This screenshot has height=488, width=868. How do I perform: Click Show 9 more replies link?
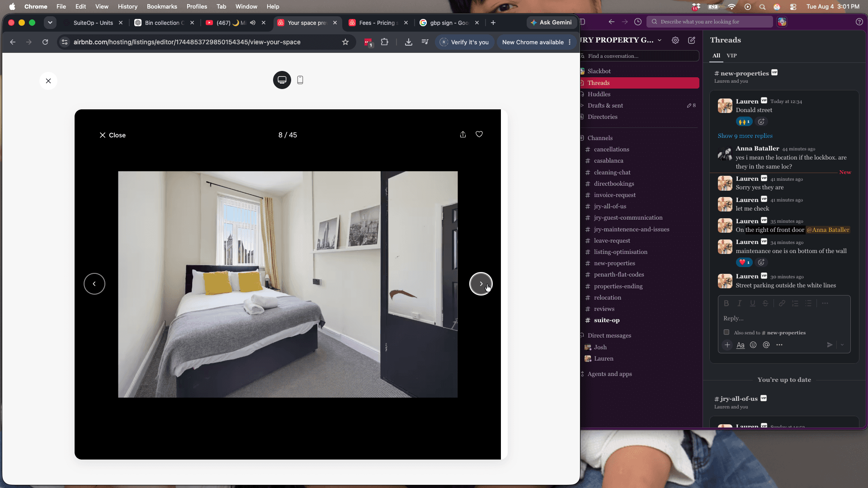pyautogui.click(x=745, y=136)
